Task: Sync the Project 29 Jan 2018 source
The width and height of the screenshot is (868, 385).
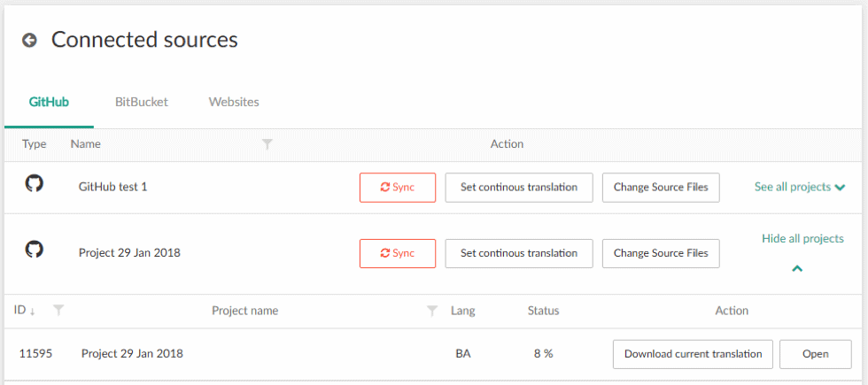Action: click(x=398, y=253)
